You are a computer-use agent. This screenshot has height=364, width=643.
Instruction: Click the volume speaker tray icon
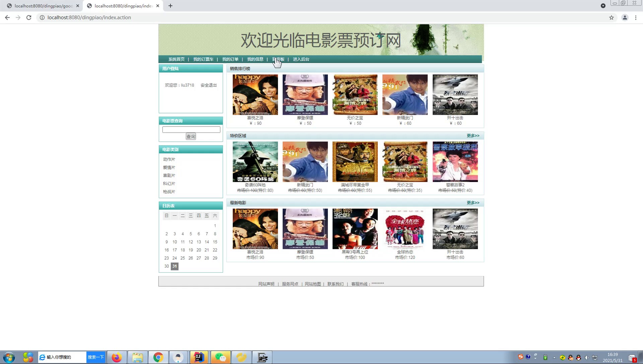pos(587,358)
